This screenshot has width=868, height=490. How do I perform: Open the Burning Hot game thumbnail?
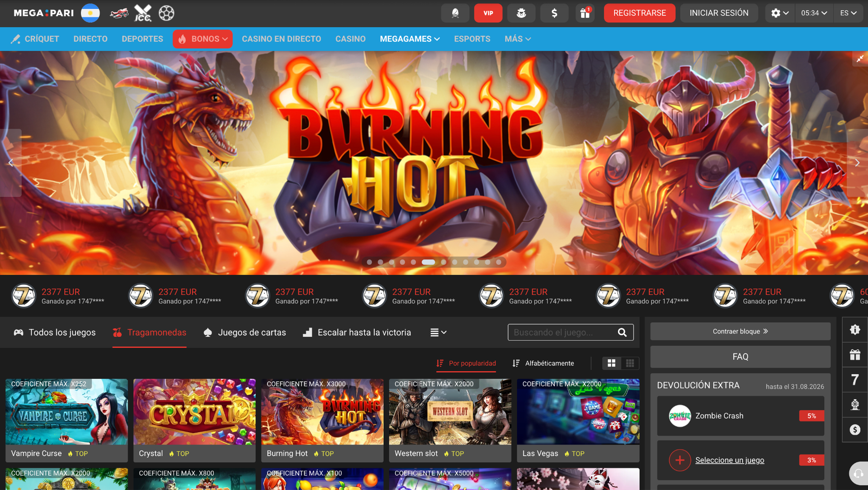[322, 412]
